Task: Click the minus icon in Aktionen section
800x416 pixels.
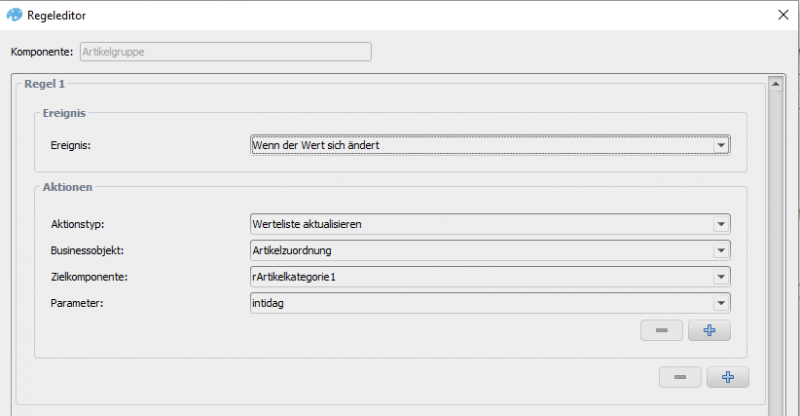Action: [661, 330]
